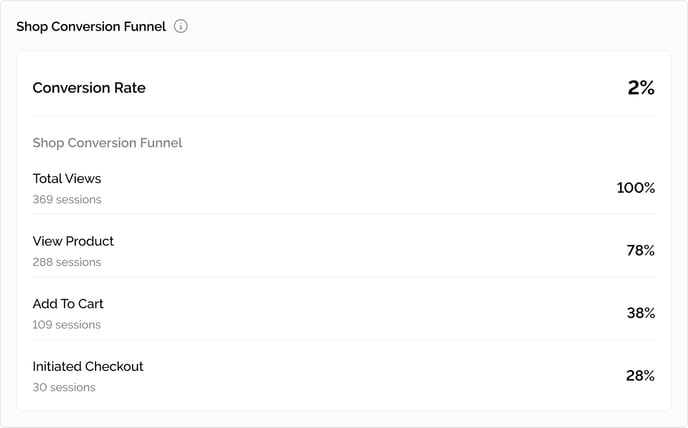Click the 28% Initiated Checkout percentage

[640, 376]
